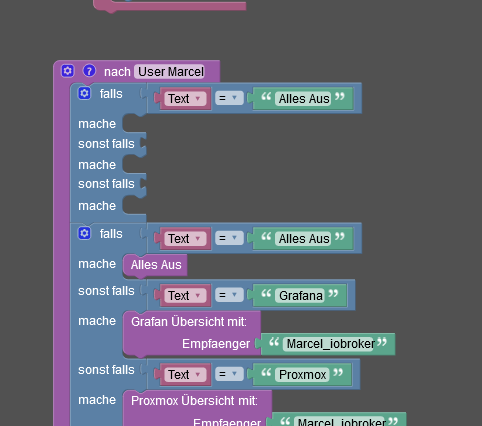Click 'Empfaenger' label under Grafan Übersicht
Image resolution: width=482 pixels, height=426 pixels.
coord(216,344)
